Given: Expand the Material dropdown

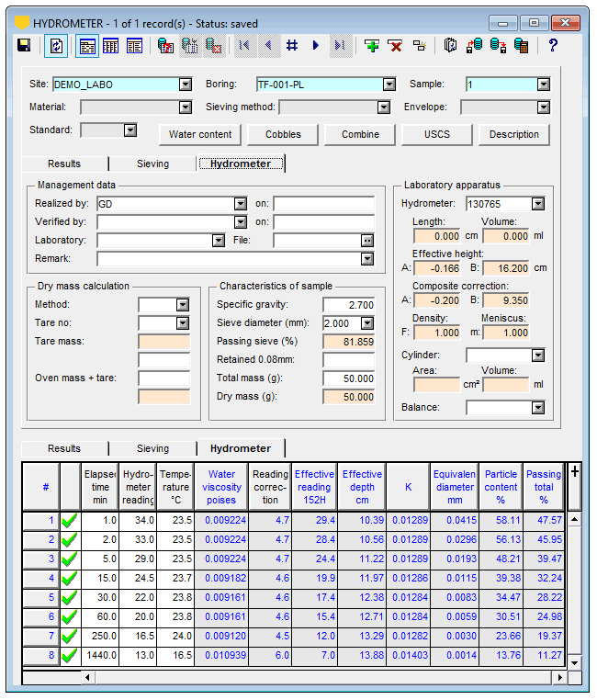Looking at the screenshot, I should pos(185,107).
